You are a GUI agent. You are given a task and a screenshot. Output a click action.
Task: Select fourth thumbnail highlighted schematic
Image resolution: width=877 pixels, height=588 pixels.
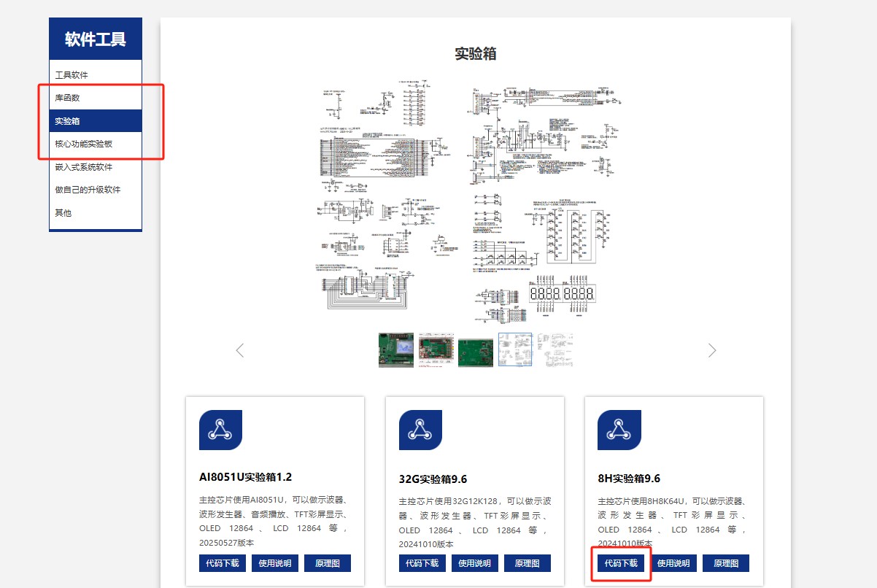516,350
